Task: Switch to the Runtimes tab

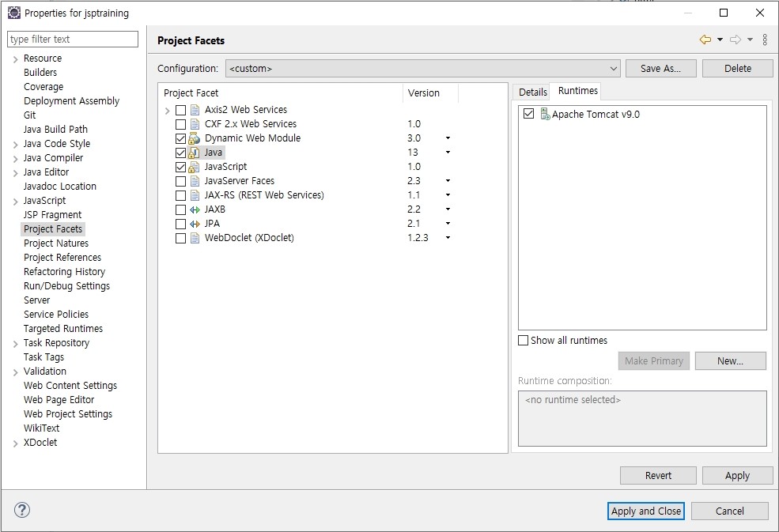Action: coord(578,91)
